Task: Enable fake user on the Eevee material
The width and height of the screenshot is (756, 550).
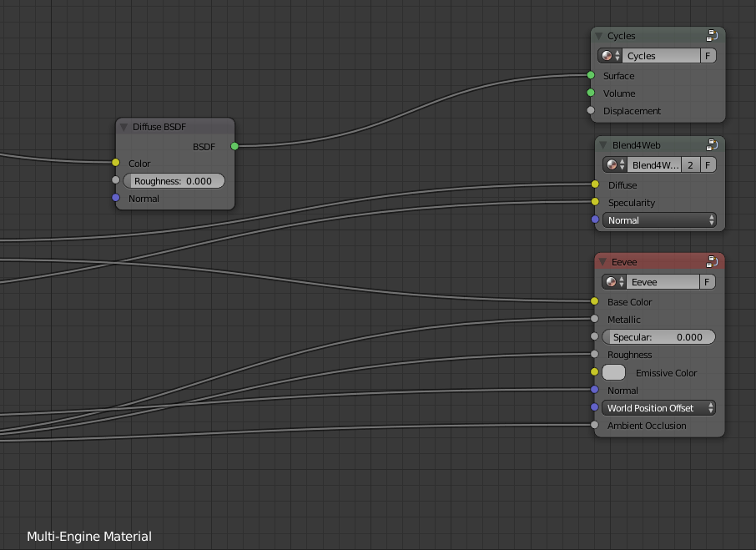Action: [x=707, y=281]
